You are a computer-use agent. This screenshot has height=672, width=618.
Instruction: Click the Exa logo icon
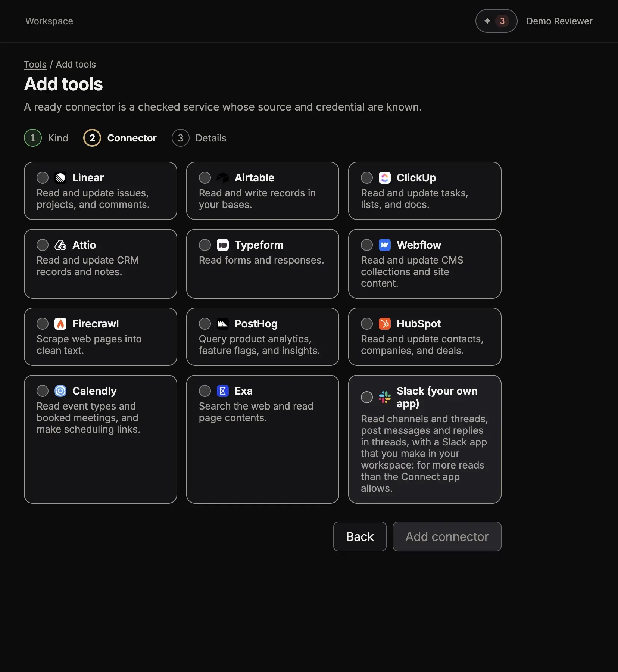pyautogui.click(x=223, y=391)
